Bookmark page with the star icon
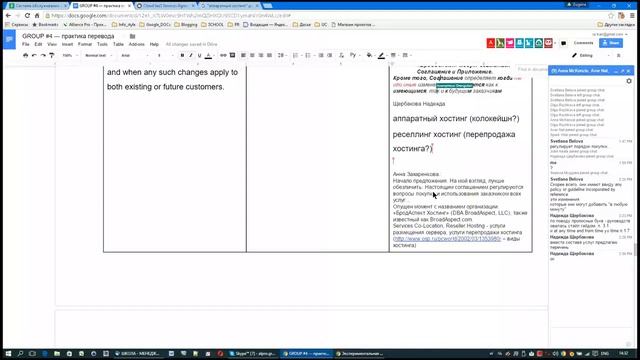The width and height of the screenshot is (640, 360). (x=611, y=16)
